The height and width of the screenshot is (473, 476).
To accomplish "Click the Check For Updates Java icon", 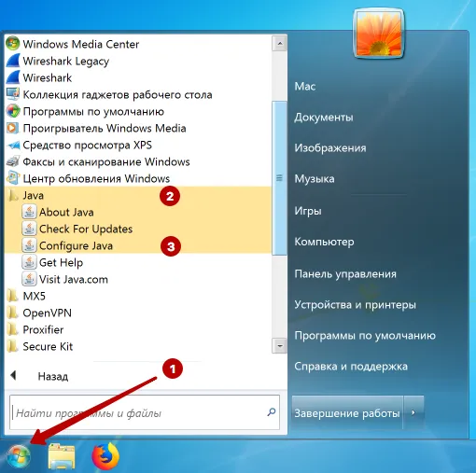I will tap(29, 229).
